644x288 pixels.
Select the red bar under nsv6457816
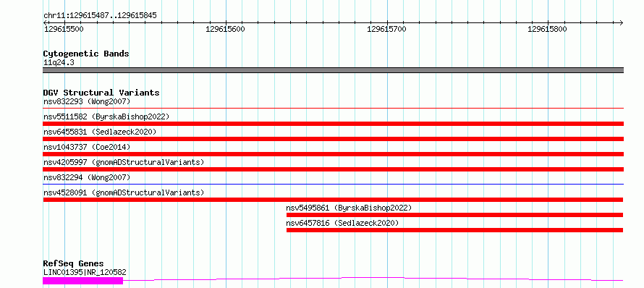coord(454,230)
